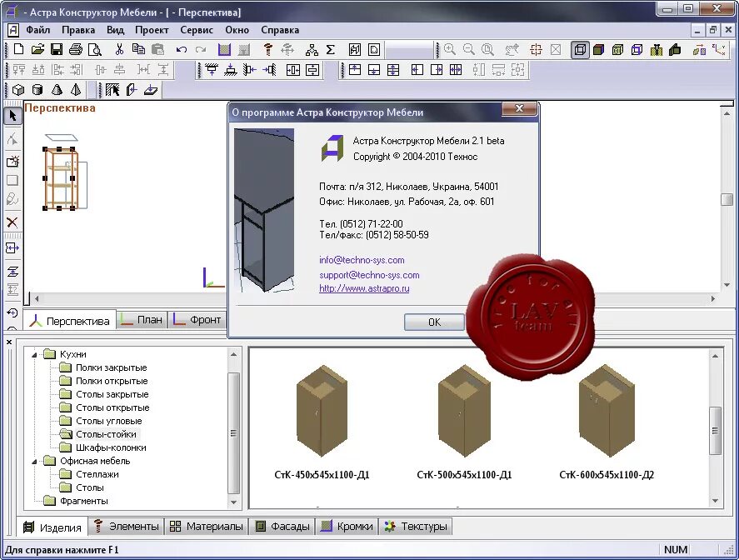Click the distribute columns icon
The width and height of the screenshot is (739, 560).
[x=455, y=70]
